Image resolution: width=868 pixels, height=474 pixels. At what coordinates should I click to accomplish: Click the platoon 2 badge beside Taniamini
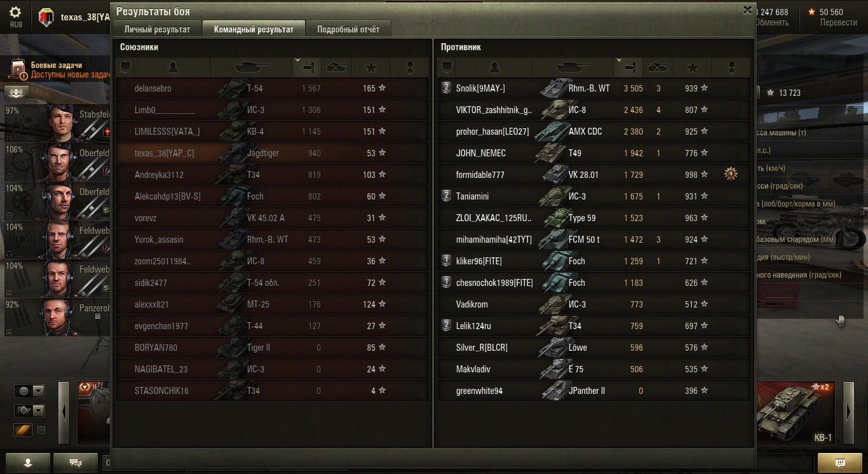pos(447,196)
